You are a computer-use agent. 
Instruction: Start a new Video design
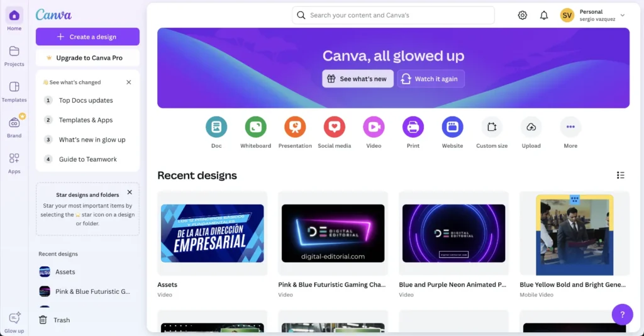374,127
